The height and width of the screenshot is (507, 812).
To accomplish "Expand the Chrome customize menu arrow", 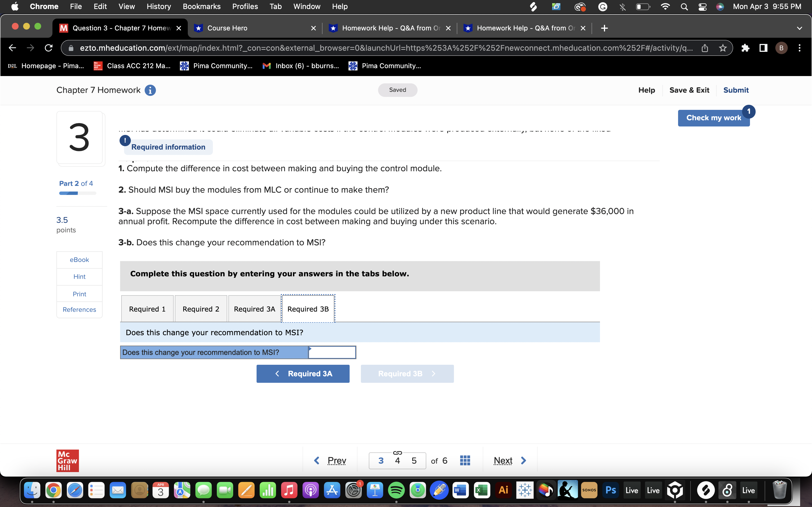I will pos(800,28).
